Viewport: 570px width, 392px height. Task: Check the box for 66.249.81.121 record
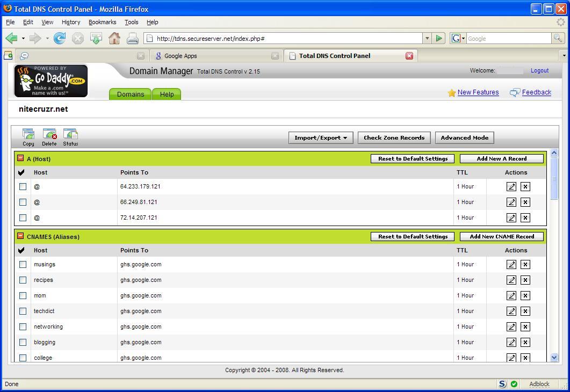tap(23, 202)
